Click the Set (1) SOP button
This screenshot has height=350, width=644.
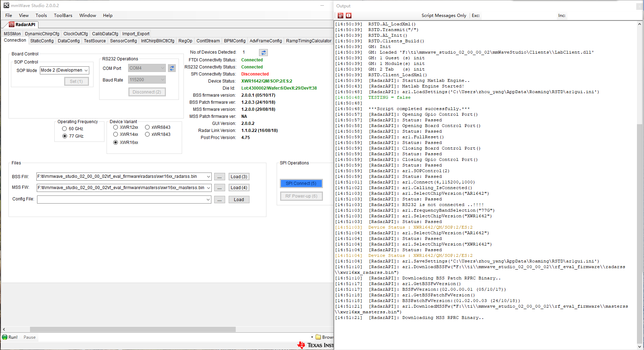(x=76, y=82)
